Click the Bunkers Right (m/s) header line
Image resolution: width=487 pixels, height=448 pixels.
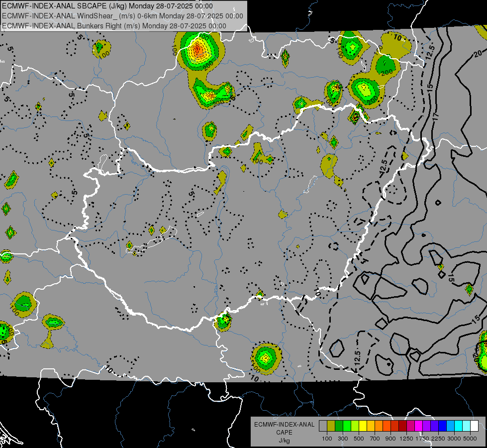tap(114, 26)
